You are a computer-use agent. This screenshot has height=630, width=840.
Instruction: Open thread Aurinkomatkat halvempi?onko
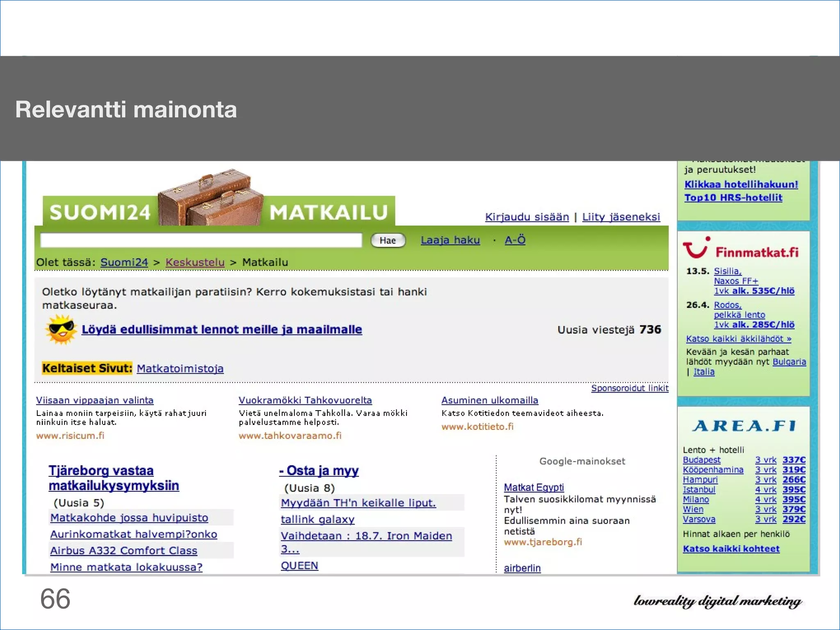tap(134, 534)
